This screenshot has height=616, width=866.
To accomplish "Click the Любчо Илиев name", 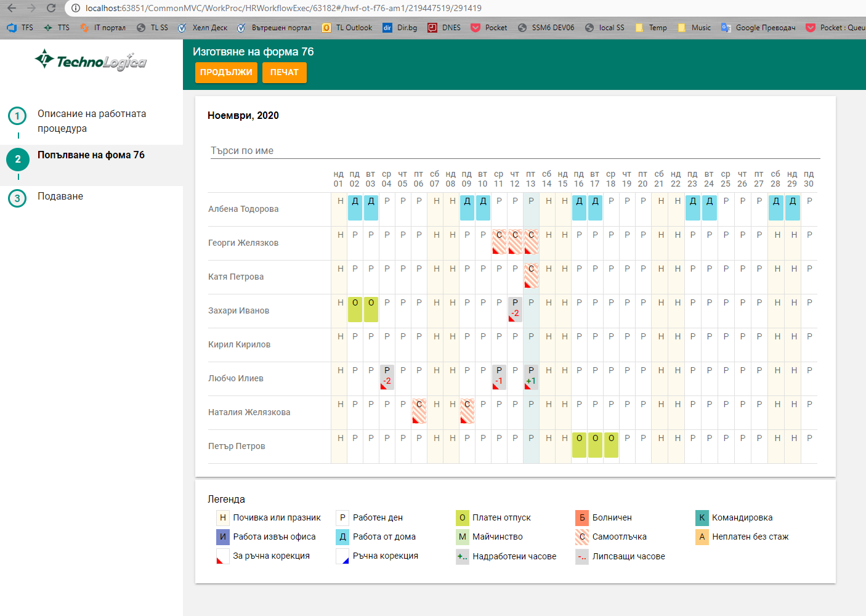I will (236, 378).
